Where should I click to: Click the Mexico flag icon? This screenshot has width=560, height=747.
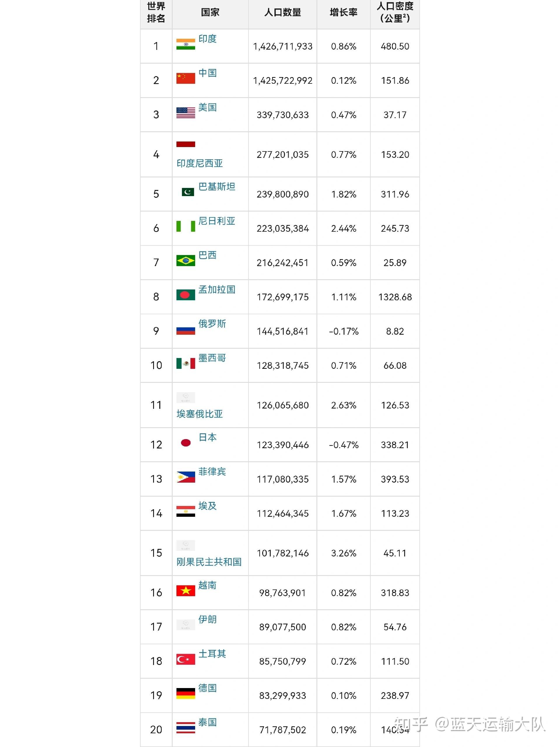[x=185, y=363]
